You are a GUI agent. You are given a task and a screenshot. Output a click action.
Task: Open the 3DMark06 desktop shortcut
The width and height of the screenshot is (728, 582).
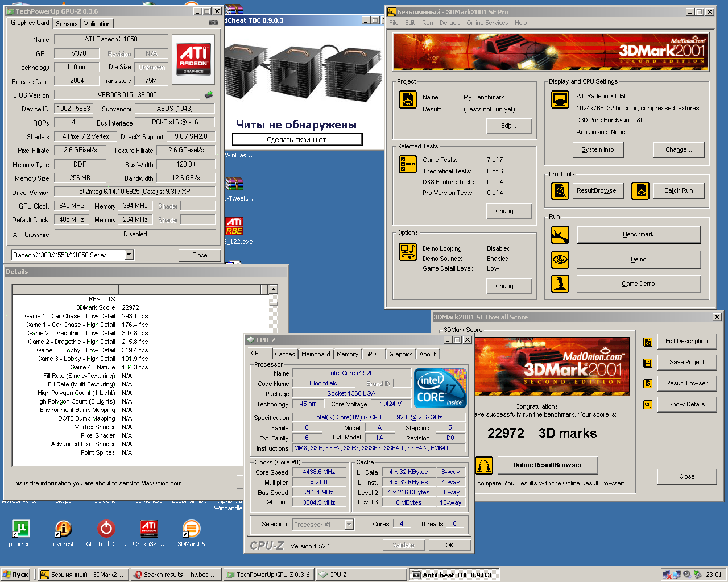191,534
